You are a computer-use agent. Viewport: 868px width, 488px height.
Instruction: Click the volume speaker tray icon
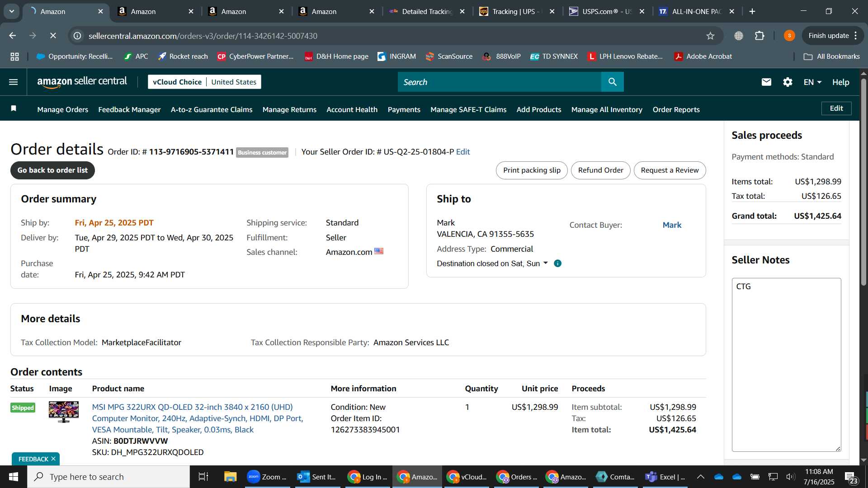click(790, 477)
